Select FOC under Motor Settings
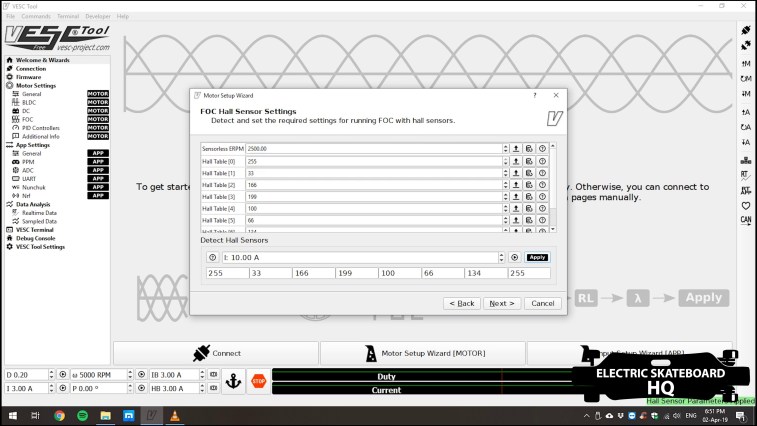 click(28, 119)
